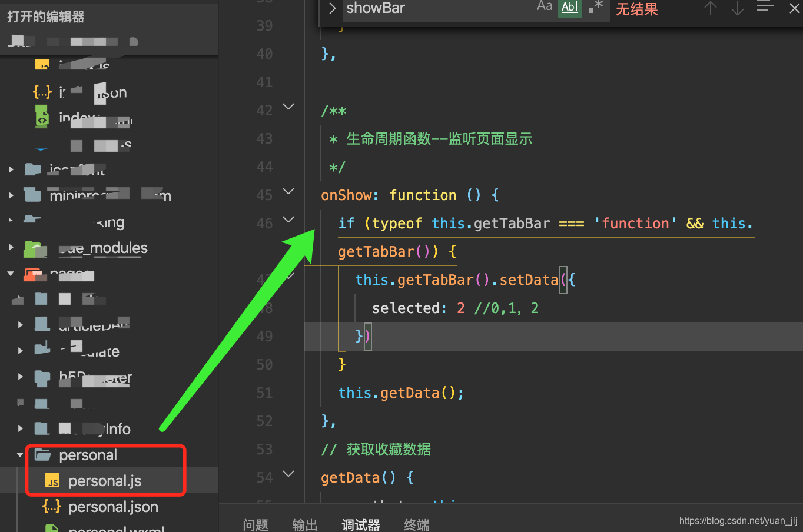This screenshot has height=532, width=803.
Task: Open personal.js in the explorer
Action: pyautogui.click(x=105, y=481)
